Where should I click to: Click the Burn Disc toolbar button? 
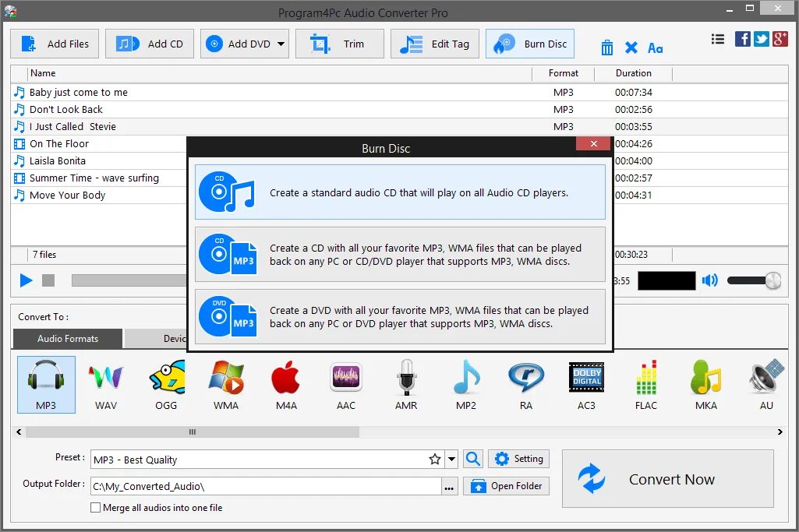pyautogui.click(x=530, y=44)
